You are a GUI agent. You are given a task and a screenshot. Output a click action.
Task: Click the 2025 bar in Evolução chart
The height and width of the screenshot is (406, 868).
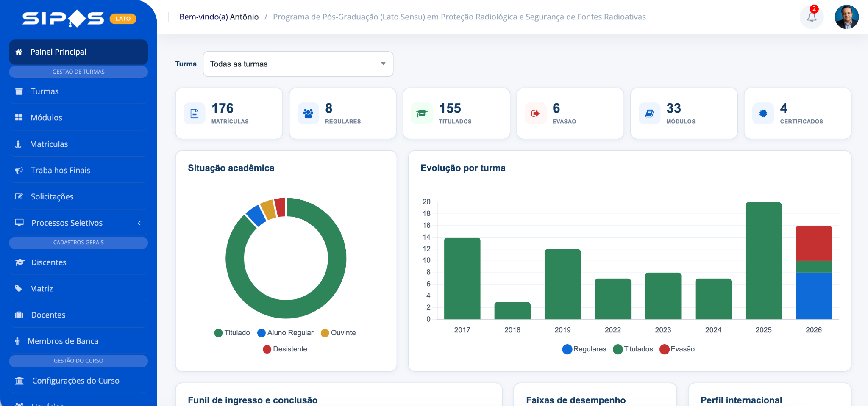tap(763, 261)
